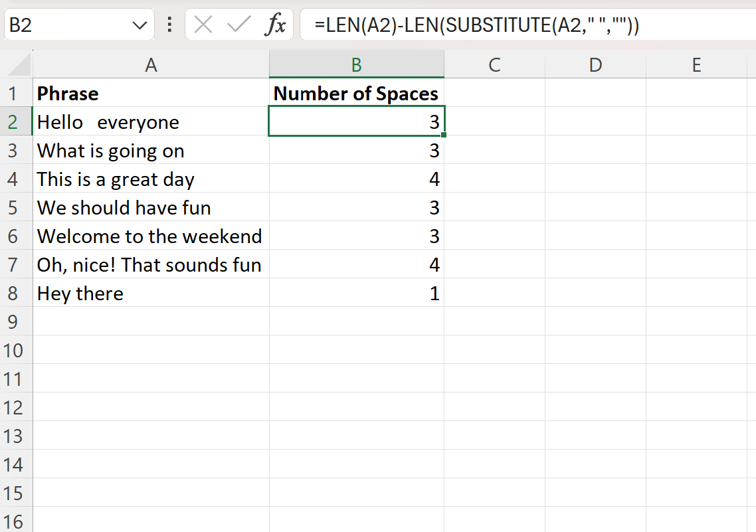
Task: Select all cells with corner triangle
Action: tap(19, 65)
